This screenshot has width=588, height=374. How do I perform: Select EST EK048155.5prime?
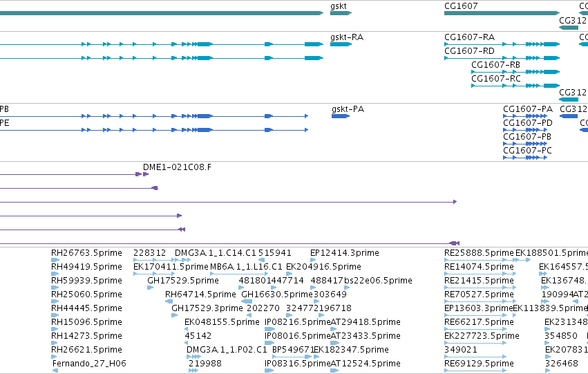(x=222, y=322)
